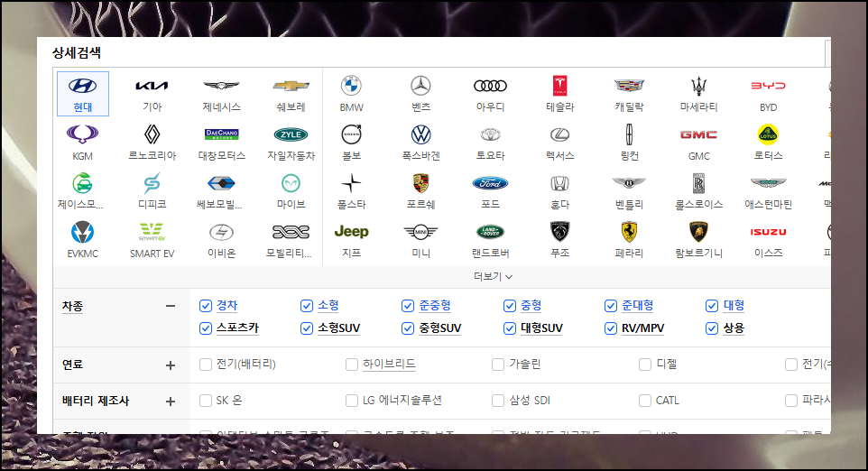Screen dimensions: 868x471
Task: Choose the Land Rover (랜드로버) logo
Action: (x=491, y=232)
